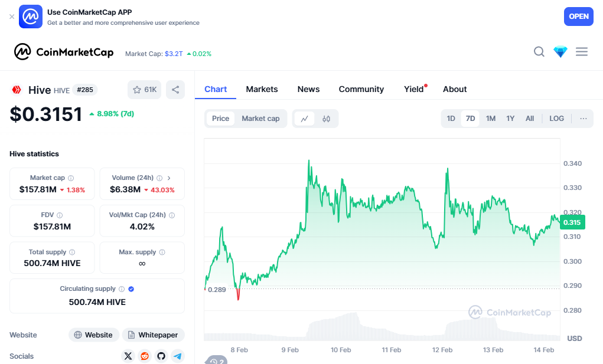Open the search magnifier icon

point(539,51)
